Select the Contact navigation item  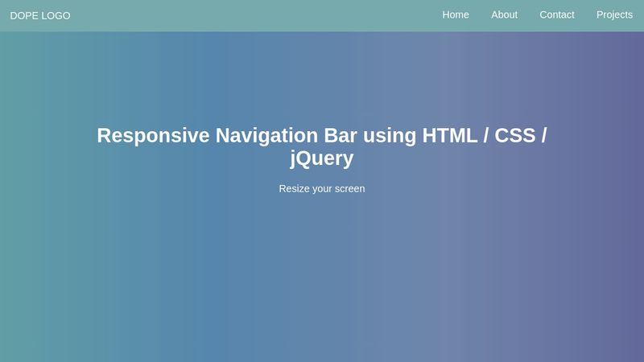coord(556,14)
